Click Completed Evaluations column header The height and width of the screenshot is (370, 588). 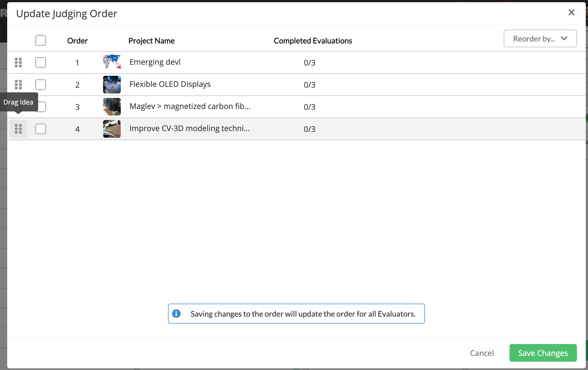[313, 41]
